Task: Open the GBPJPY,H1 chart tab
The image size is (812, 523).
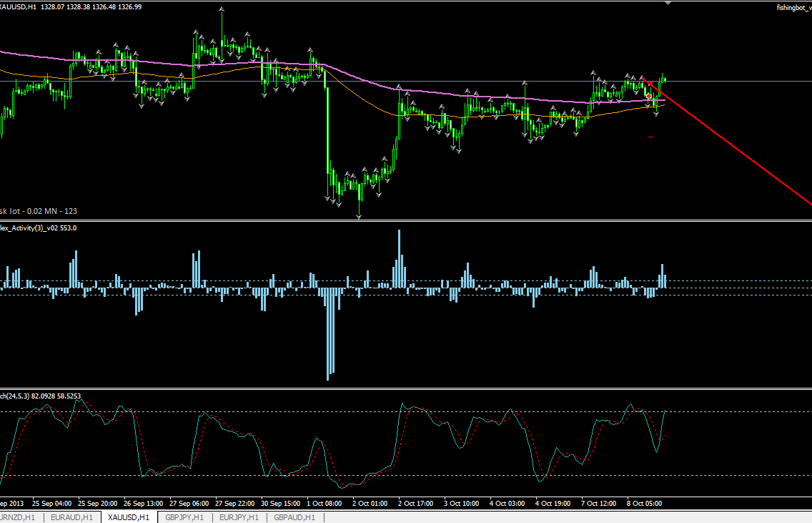Action: point(184,517)
